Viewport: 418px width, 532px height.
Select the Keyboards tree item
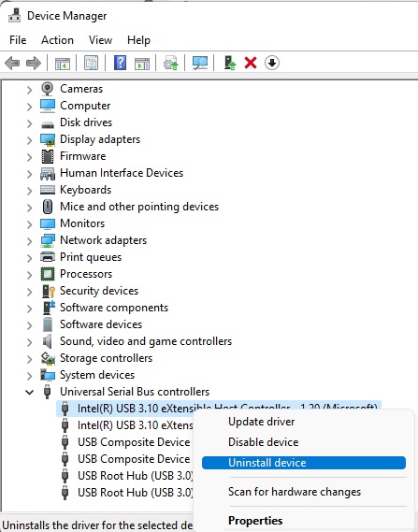click(85, 190)
